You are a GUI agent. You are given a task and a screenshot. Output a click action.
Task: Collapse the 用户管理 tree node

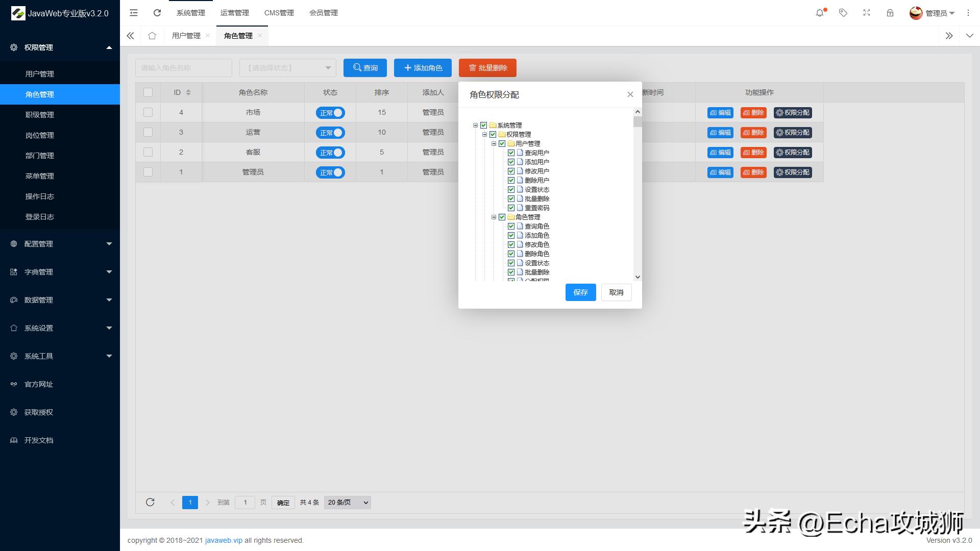494,144
